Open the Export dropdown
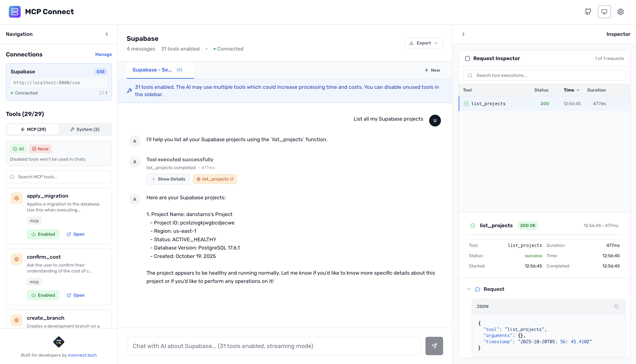Image resolution: width=636 pixels, height=364 pixels. pyautogui.click(x=424, y=43)
